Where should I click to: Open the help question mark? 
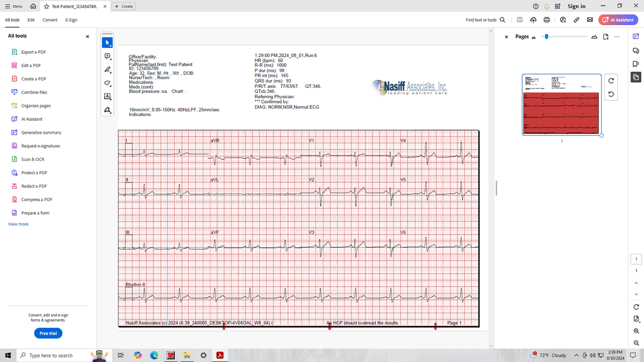coord(536,6)
